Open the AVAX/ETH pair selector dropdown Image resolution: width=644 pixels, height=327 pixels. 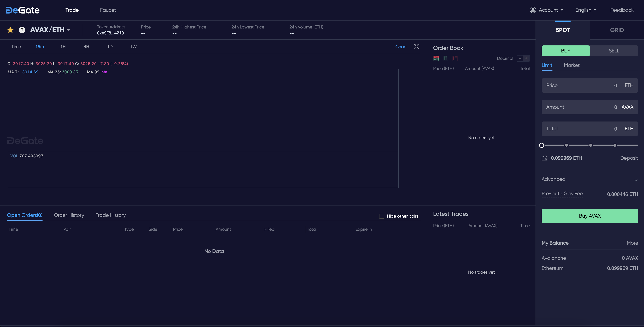click(50, 30)
